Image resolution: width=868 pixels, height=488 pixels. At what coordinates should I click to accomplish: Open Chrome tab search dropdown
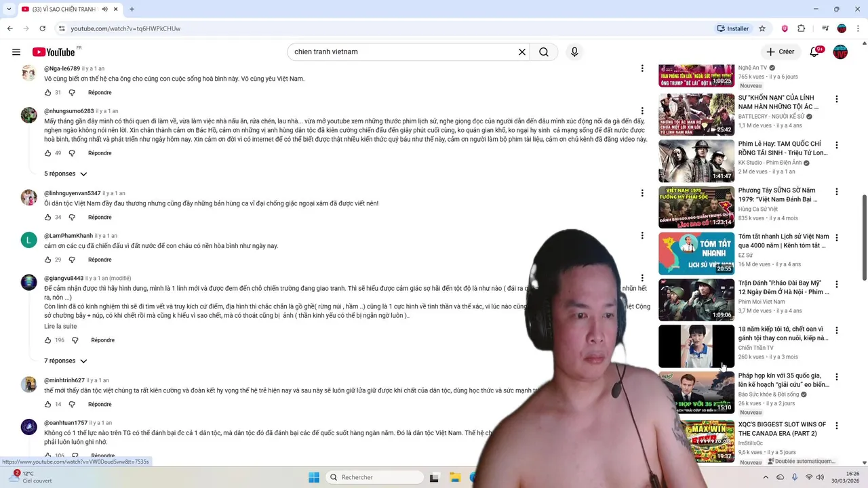[9, 9]
